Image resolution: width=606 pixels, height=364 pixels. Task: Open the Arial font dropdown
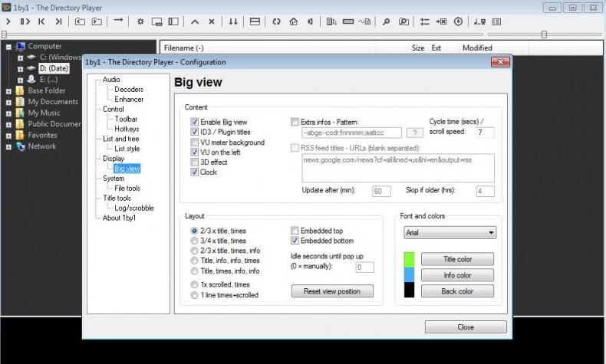(450, 232)
